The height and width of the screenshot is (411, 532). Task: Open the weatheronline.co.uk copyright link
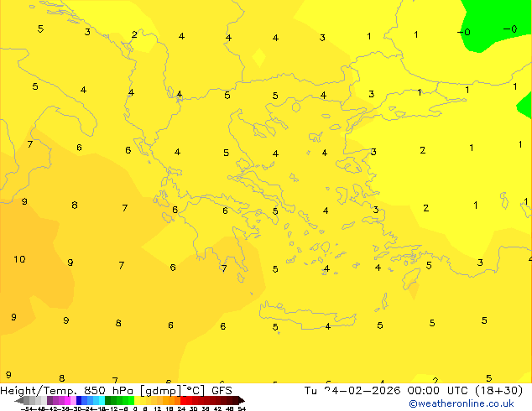pyautogui.click(x=462, y=403)
